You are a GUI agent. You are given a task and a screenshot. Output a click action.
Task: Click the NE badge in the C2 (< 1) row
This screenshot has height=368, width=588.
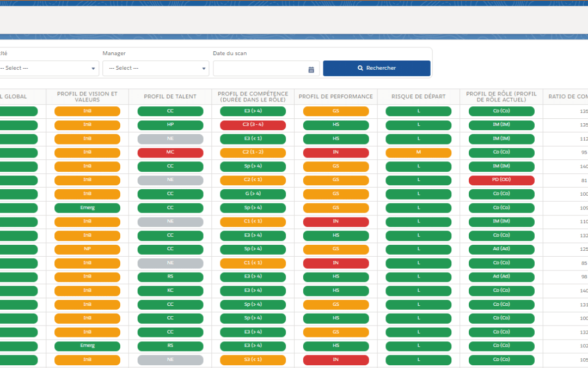click(170, 180)
